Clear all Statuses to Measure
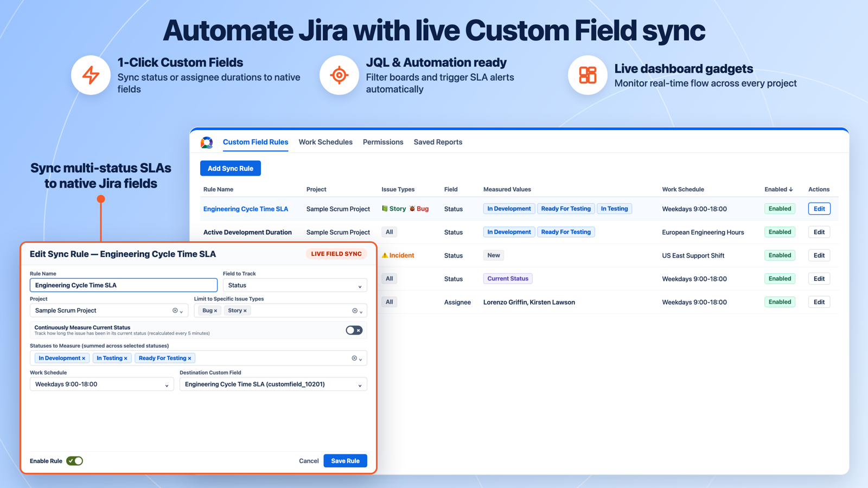868x488 pixels. point(354,358)
